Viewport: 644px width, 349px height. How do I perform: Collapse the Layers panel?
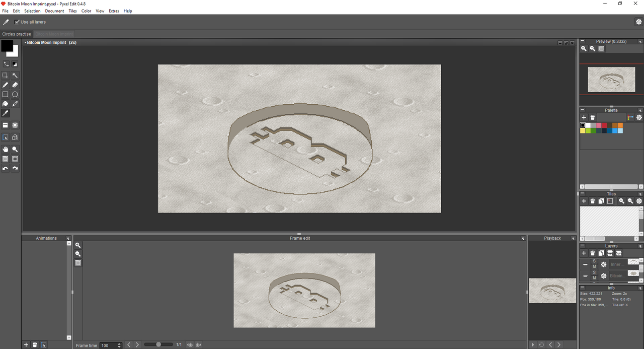pos(583,246)
